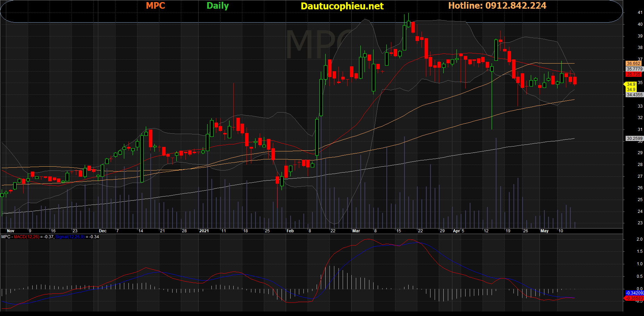
Task: Select the 35.7779 gray price tag
Action: click(635, 69)
